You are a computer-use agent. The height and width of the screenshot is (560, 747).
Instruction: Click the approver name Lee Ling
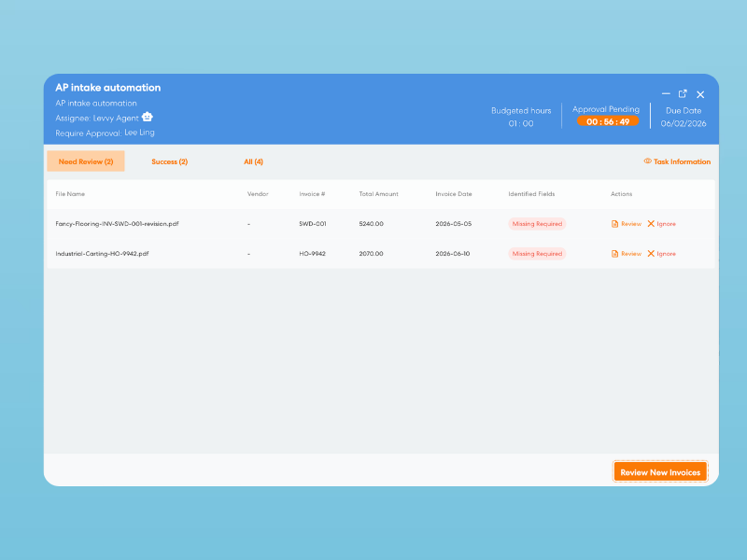tap(139, 133)
